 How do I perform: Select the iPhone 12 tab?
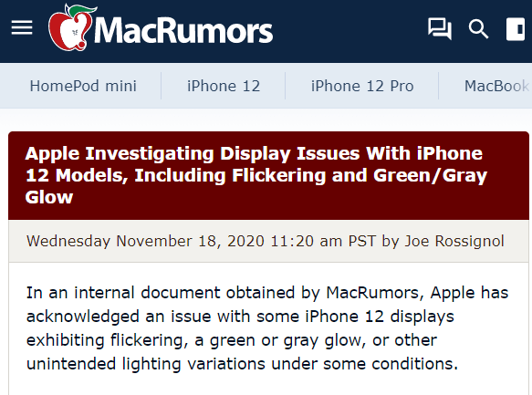click(x=224, y=86)
